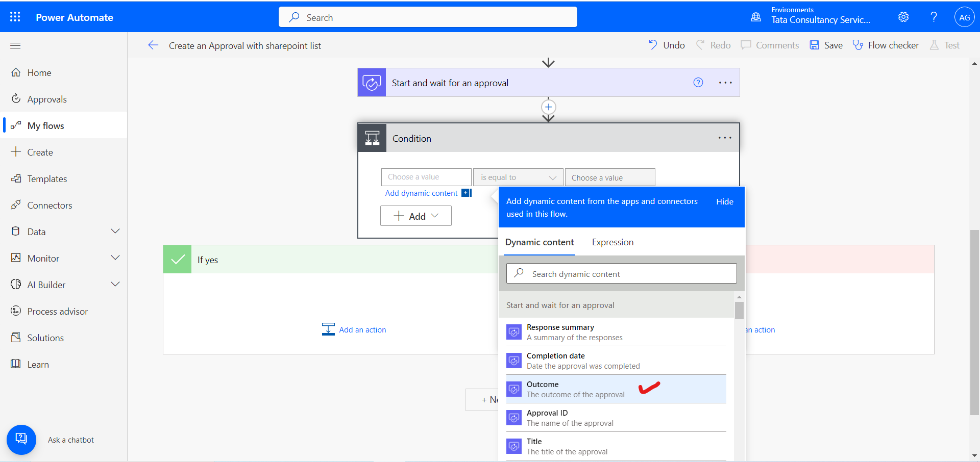Screen dimensions: 980x462
Task: Open the chatbot assistant icon
Action: (x=21, y=439)
